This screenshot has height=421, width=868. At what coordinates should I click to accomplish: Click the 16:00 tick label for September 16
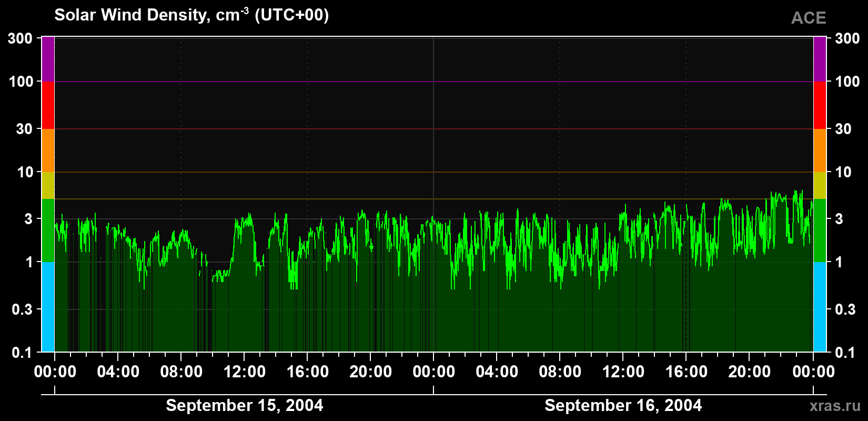pyautogui.click(x=686, y=372)
